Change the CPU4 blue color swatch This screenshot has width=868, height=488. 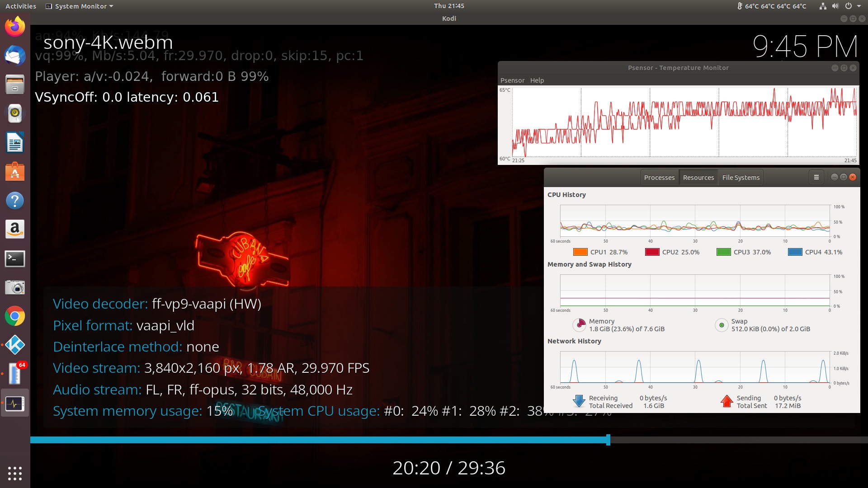tap(795, 252)
